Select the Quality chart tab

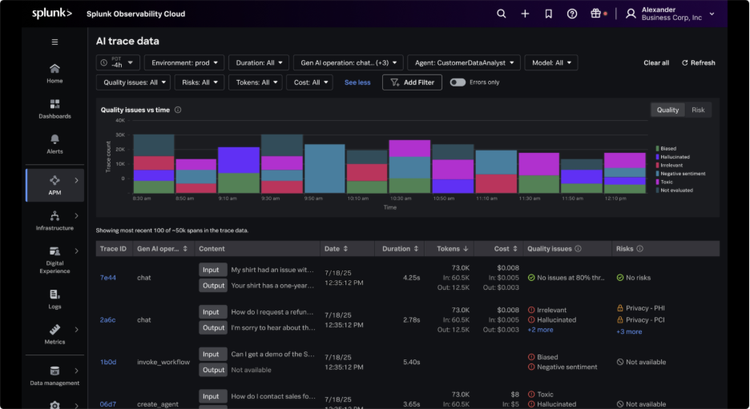point(667,110)
